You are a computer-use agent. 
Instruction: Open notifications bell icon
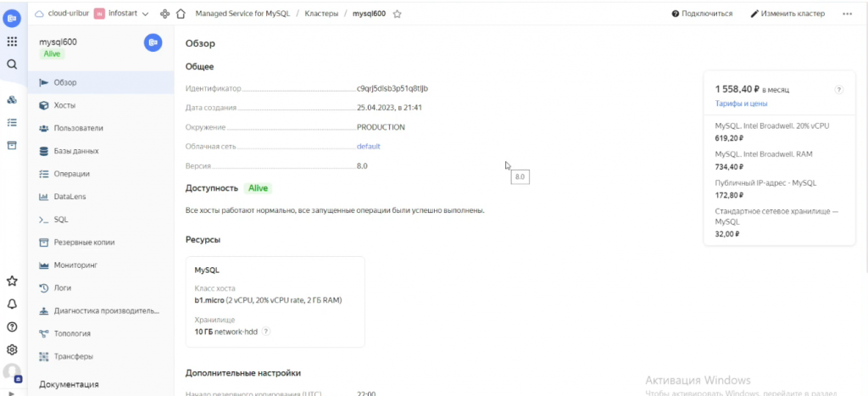[12, 304]
